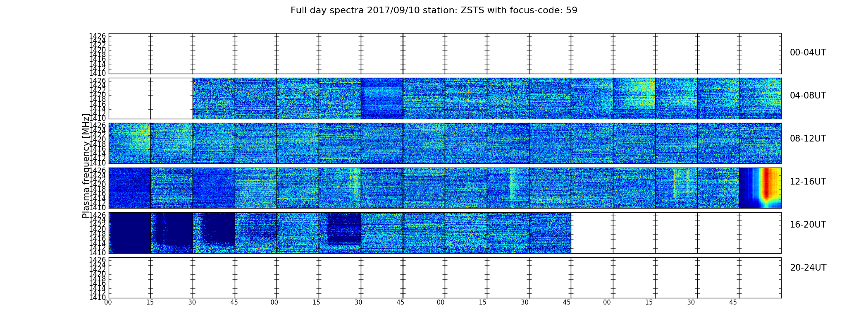Click the darkest blue panel in the 04-08UT row
The height and width of the screenshot is (331, 868).
point(382,98)
